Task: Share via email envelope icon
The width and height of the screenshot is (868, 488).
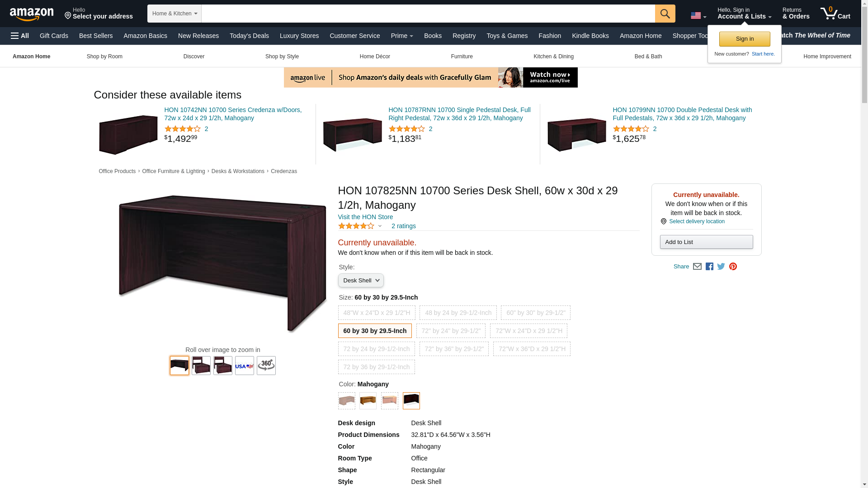Action: click(697, 267)
